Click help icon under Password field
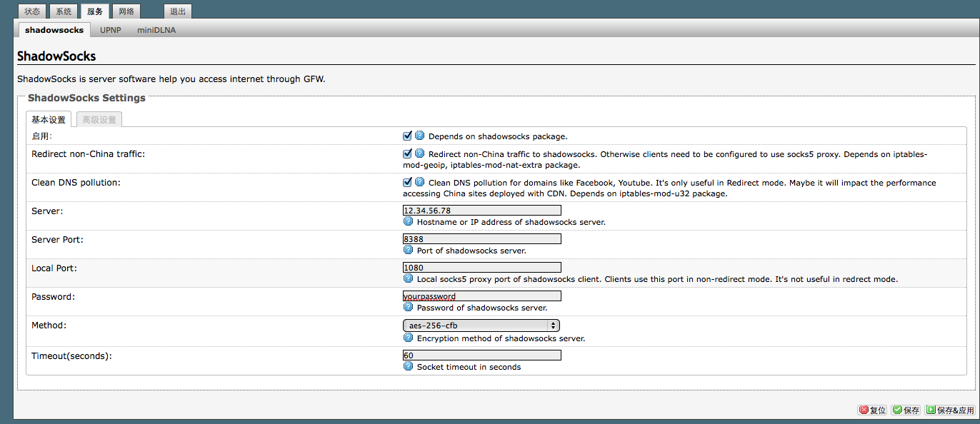The image size is (980, 424). [409, 307]
